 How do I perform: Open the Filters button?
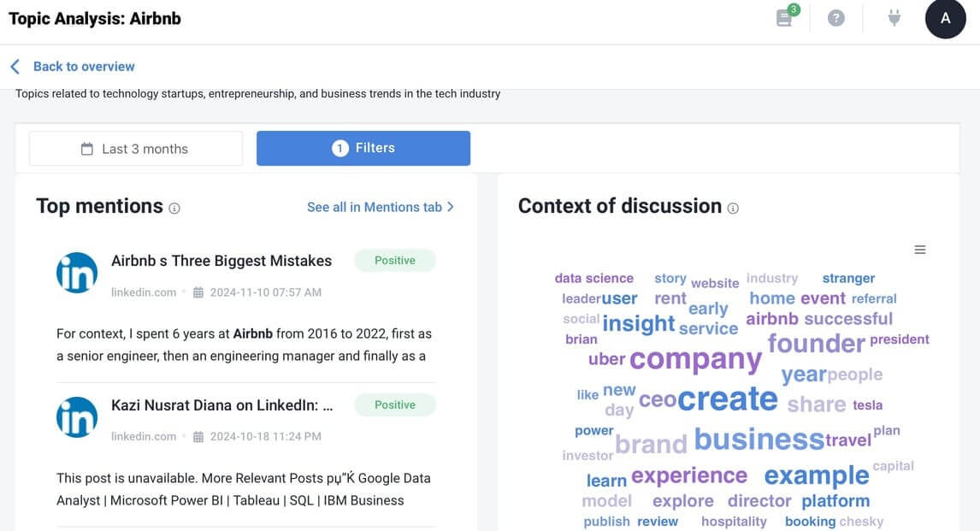click(363, 148)
